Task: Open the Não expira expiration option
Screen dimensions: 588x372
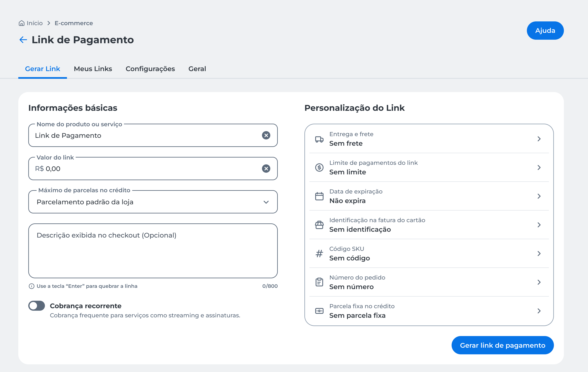Action: tap(429, 196)
